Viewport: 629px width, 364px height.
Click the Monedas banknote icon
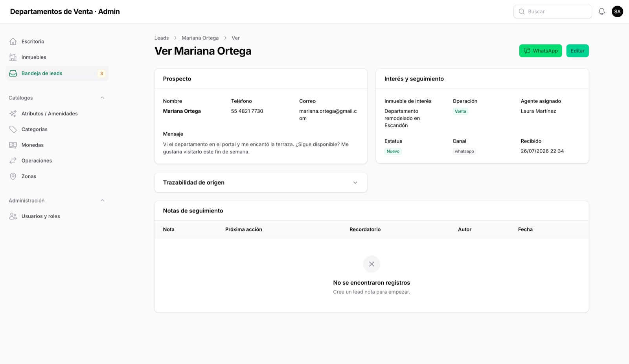[x=13, y=145]
